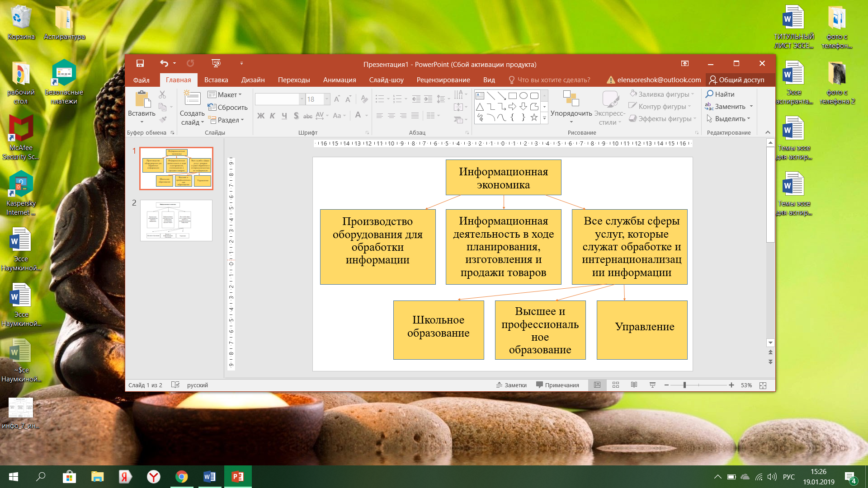Toggle the Notes (Заметки) pane
Image resolution: width=868 pixels, height=488 pixels.
(511, 385)
